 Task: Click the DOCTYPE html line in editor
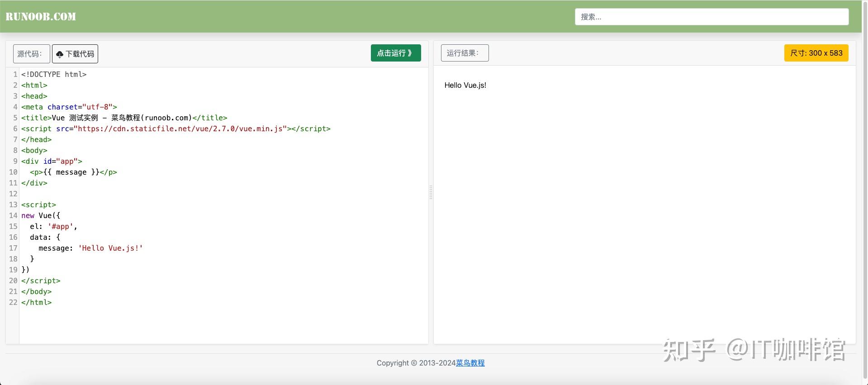click(x=54, y=74)
